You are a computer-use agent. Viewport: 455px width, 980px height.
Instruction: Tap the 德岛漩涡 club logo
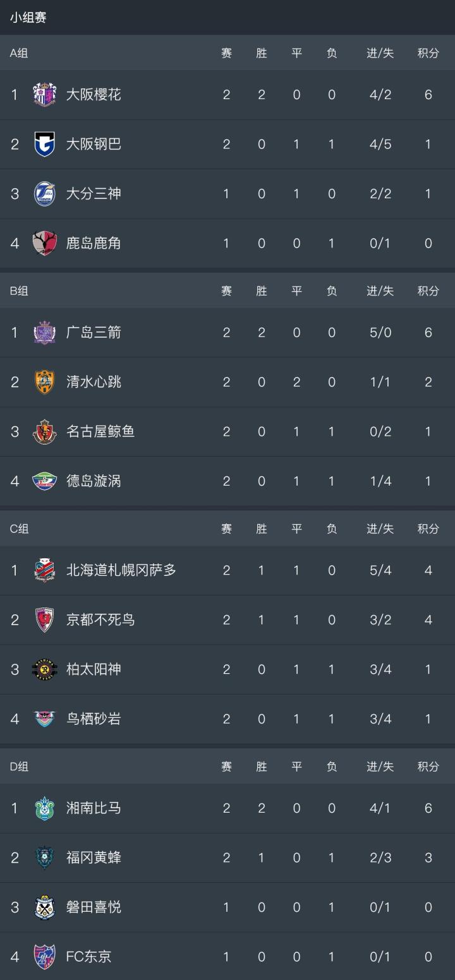[45, 481]
